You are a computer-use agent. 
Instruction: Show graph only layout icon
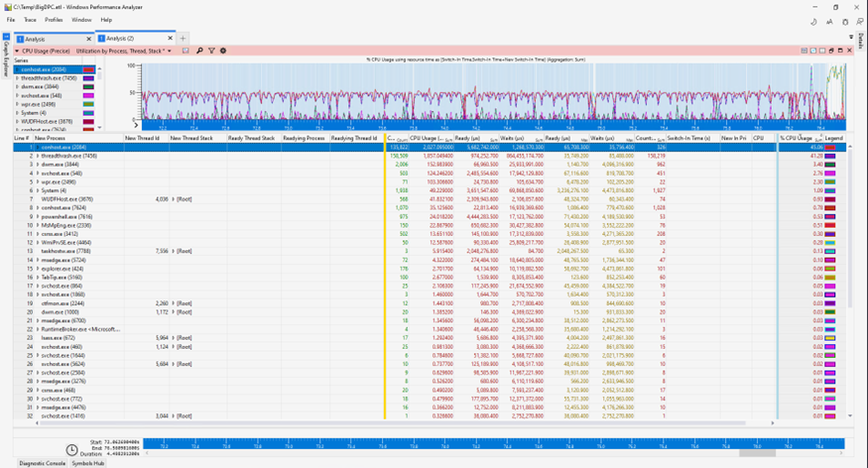[x=813, y=51]
